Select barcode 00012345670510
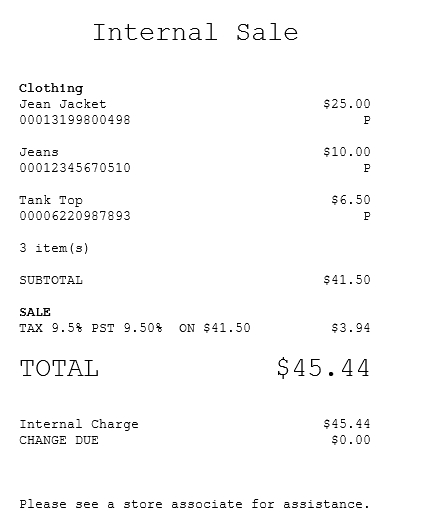Viewport: 422px width, 530px height. tap(75, 168)
